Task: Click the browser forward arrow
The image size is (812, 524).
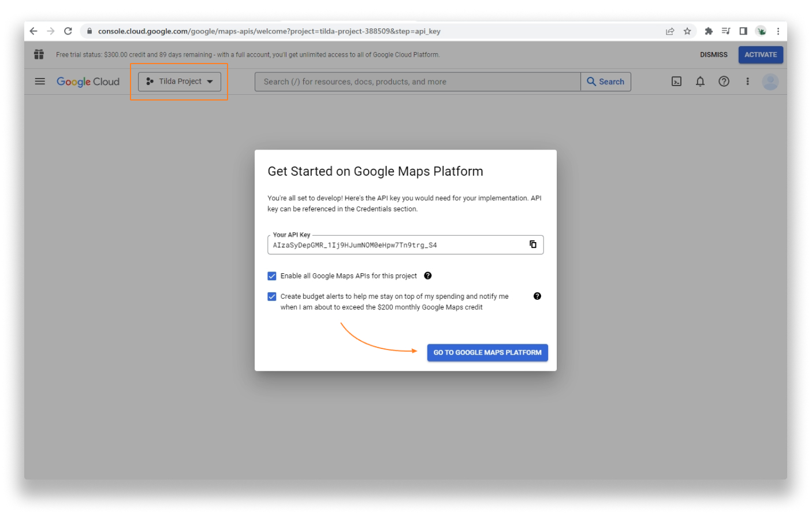Action: click(51, 31)
